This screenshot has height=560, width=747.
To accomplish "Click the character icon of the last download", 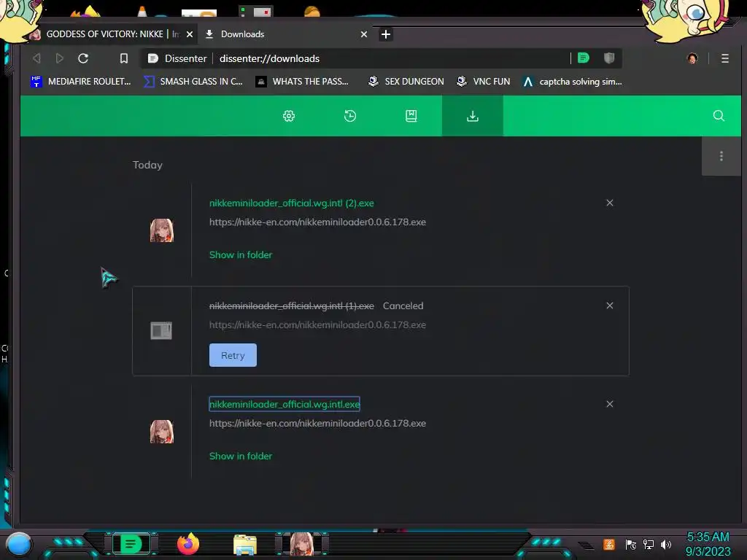I will [162, 432].
